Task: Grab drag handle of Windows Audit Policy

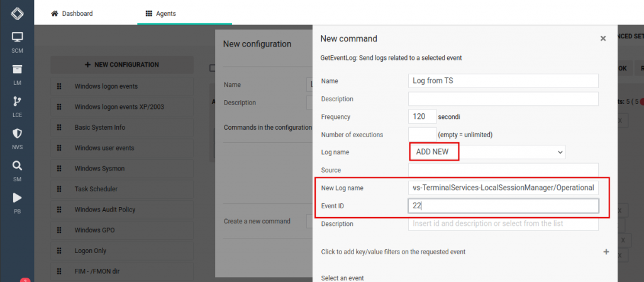Action: pos(59,210)
